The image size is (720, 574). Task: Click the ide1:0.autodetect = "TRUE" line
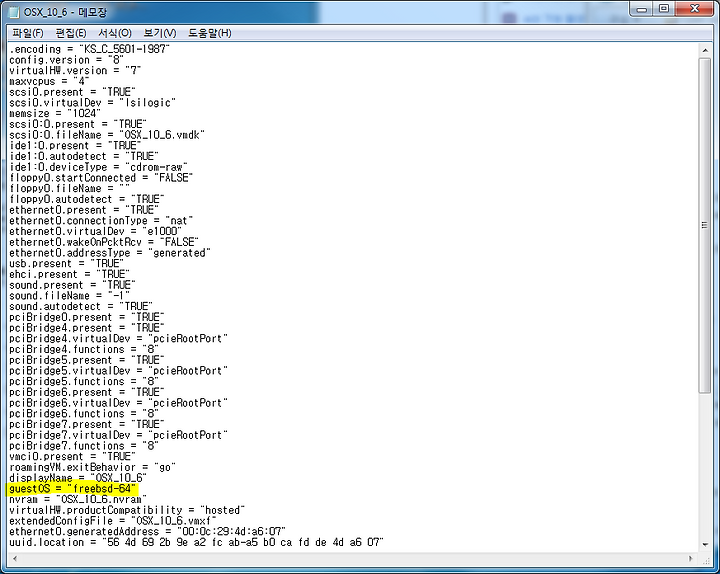click(84, 157)
